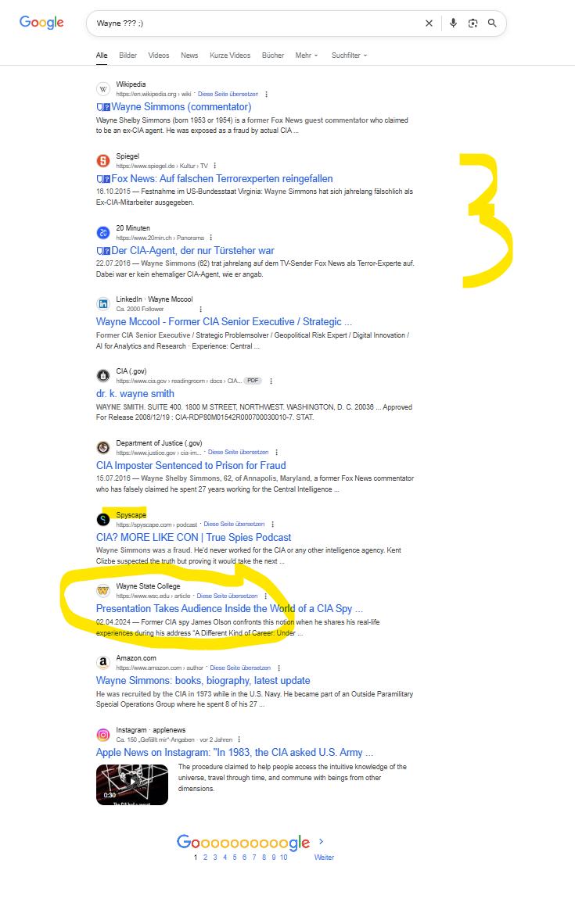Click the magnifying glass search icon
This screenshot has width=575, height=924.
[492, 23]
